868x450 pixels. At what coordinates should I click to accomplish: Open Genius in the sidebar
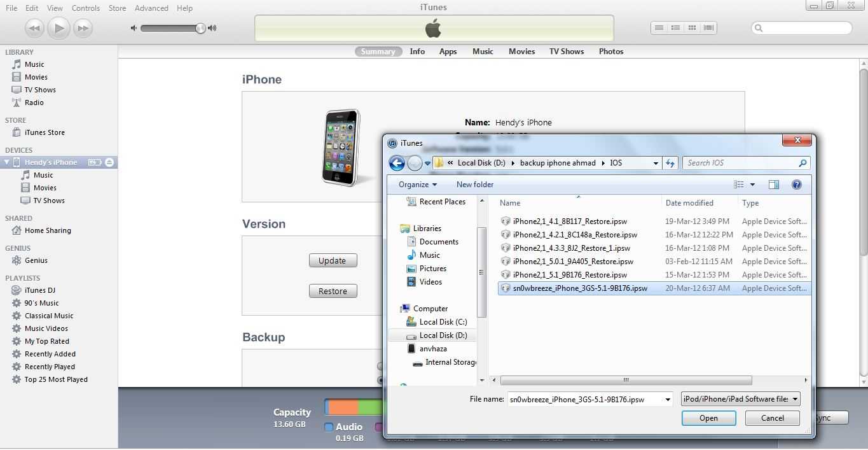click(36, 260)
